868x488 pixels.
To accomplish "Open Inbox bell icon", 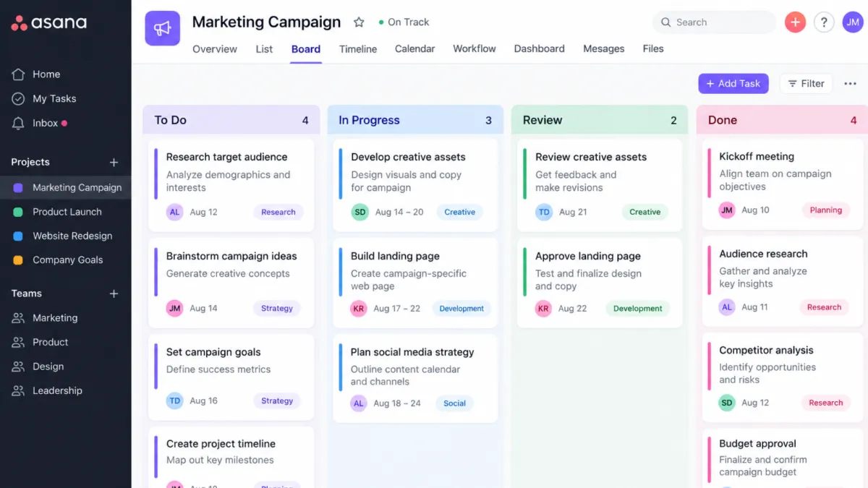I will pos(18,124).
